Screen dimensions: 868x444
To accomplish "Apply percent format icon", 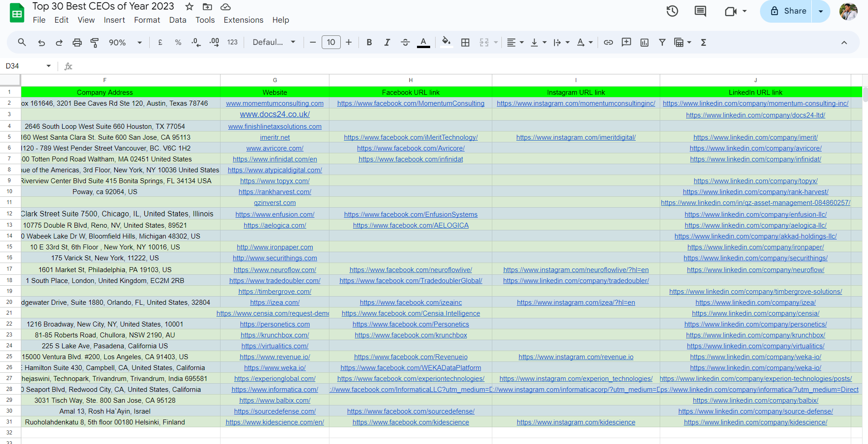I will [x=178, y=42].
